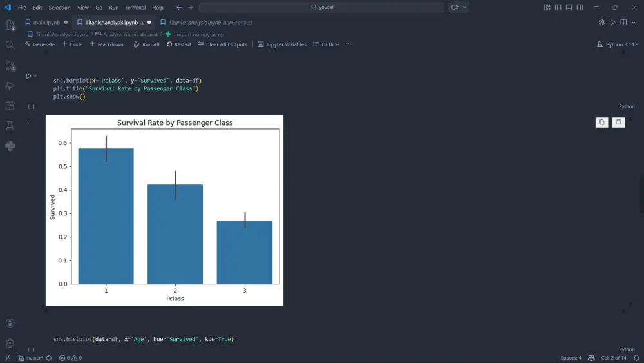Viewport: 644px width, 363px height.
Task: Toggle bottom panel visibility
Action: [569, 7]
